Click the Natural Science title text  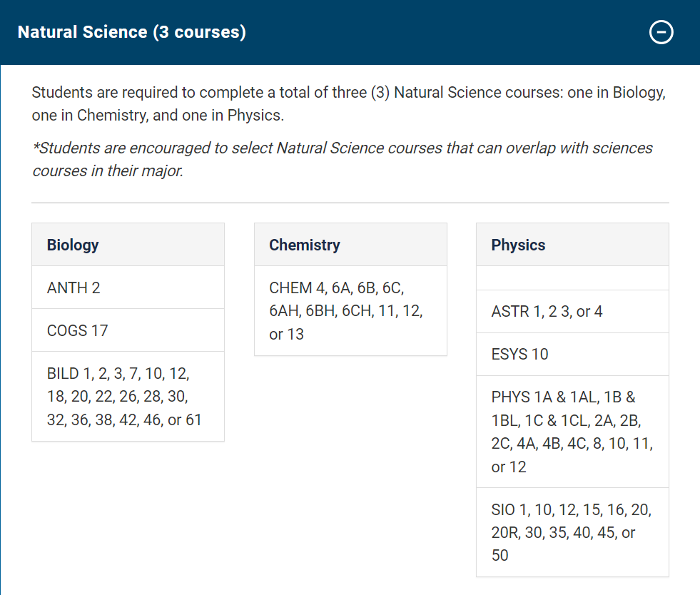point(132,32)
